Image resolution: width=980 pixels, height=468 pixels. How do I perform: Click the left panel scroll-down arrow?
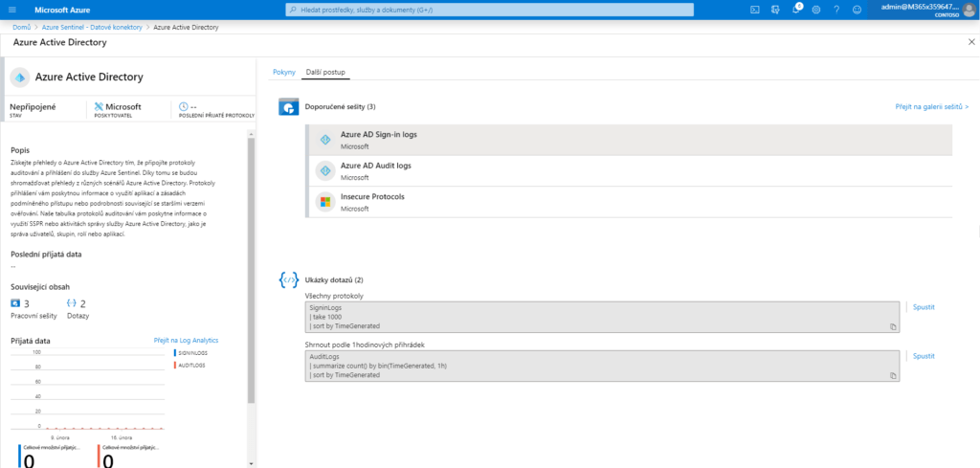252,463
